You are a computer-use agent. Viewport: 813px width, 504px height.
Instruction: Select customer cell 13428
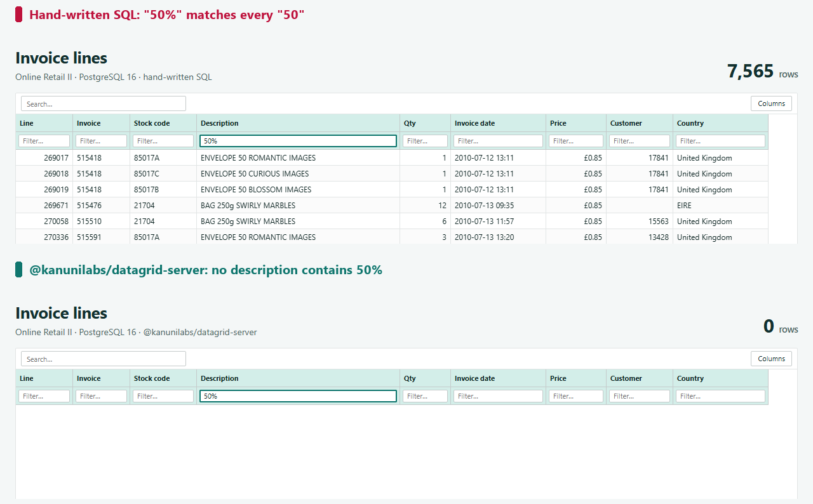pyautogui.click(x=640, y=237)
